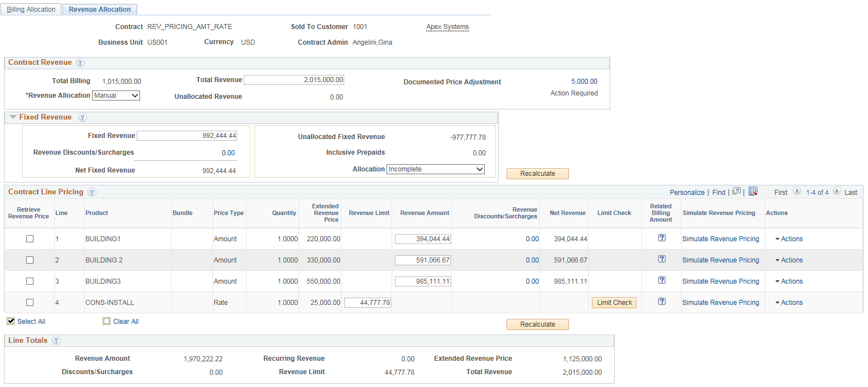Open the Revenue Allocation dropdown showing Manual
This screenshot has width=868, height=387.
click(115, 95)
